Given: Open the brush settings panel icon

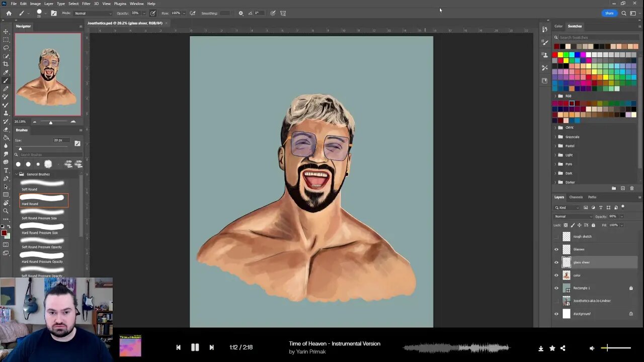Looking at the screenshot, I should tap(54, 13).
